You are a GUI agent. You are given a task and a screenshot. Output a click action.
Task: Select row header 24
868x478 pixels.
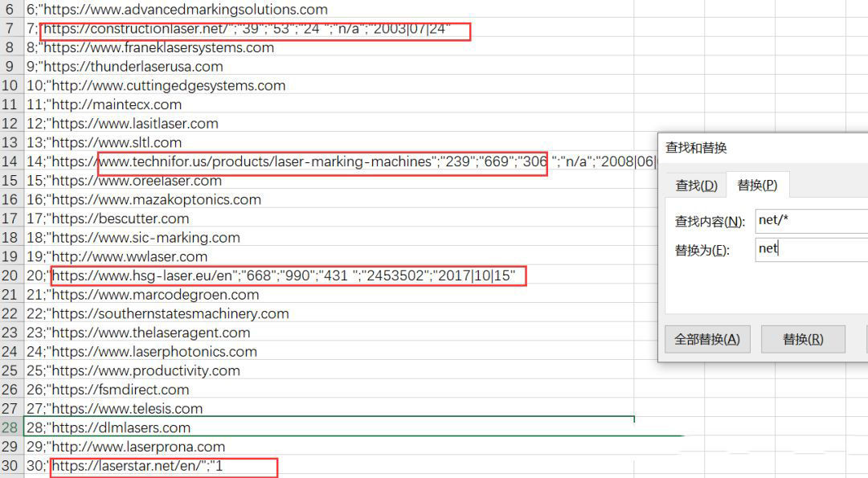[x=10, y=351]
